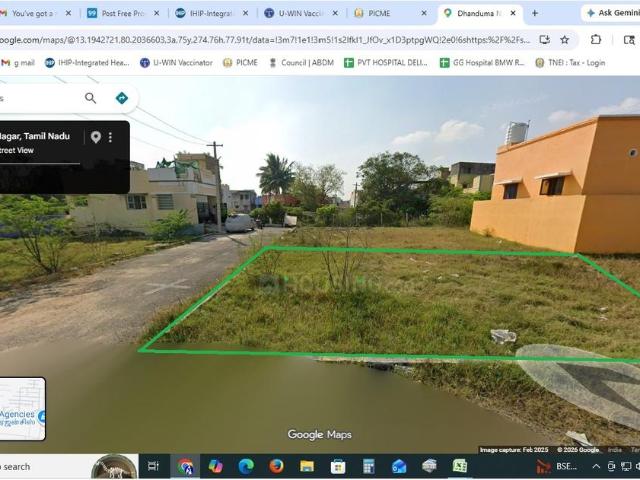
Task: Open the PICME bookmark
Action: (x=240, y=63)
